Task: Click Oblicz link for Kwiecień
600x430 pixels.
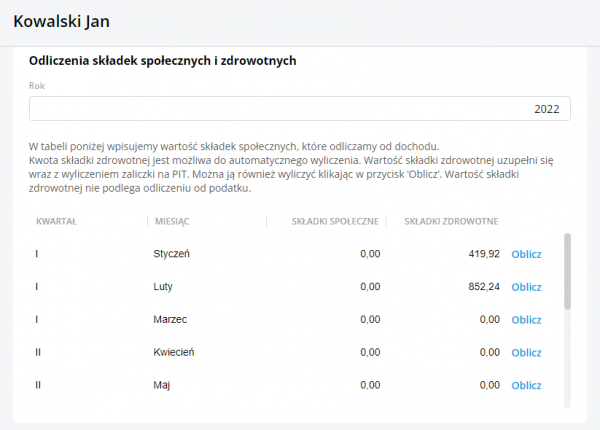Action: 526,353
